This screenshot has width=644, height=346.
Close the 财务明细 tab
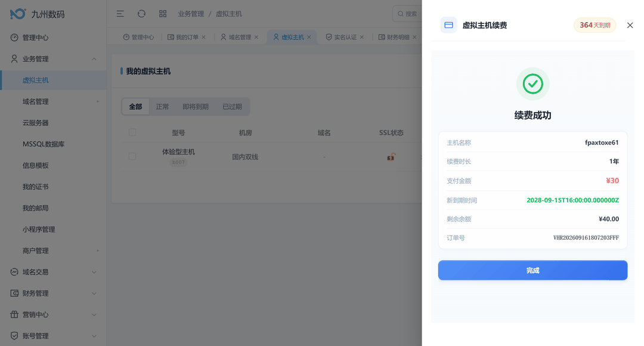click(414, 37)
